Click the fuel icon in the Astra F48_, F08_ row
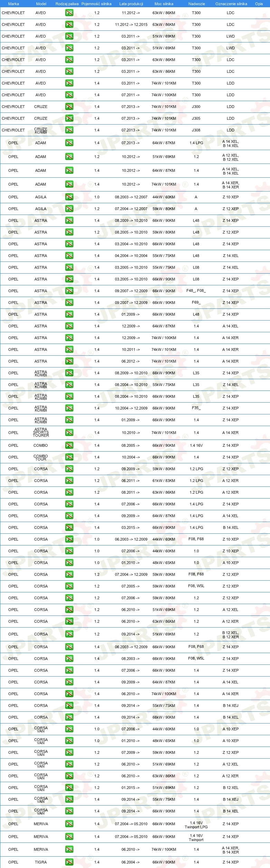 69,291
